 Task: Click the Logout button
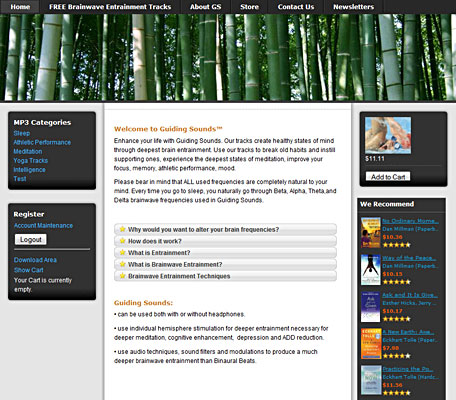(31, 239)
